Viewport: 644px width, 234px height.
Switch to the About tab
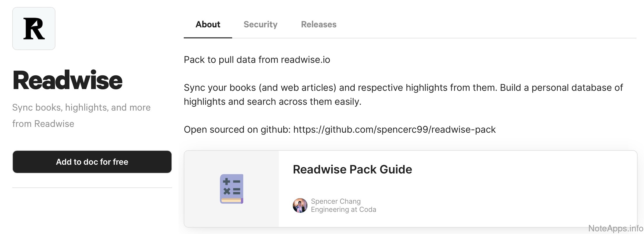coord(208,24)
